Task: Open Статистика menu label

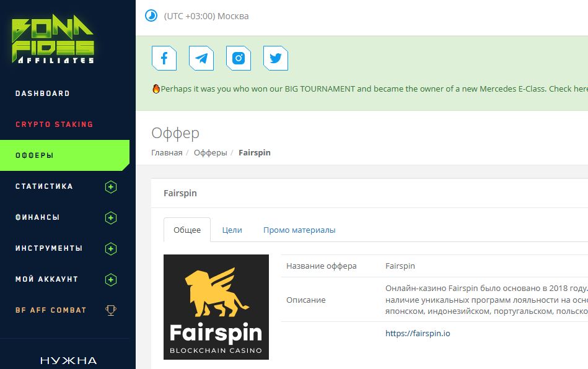Action: pos(44,186)
